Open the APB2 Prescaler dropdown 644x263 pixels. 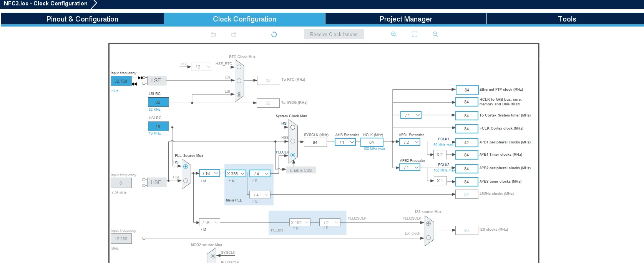point(410,168)
